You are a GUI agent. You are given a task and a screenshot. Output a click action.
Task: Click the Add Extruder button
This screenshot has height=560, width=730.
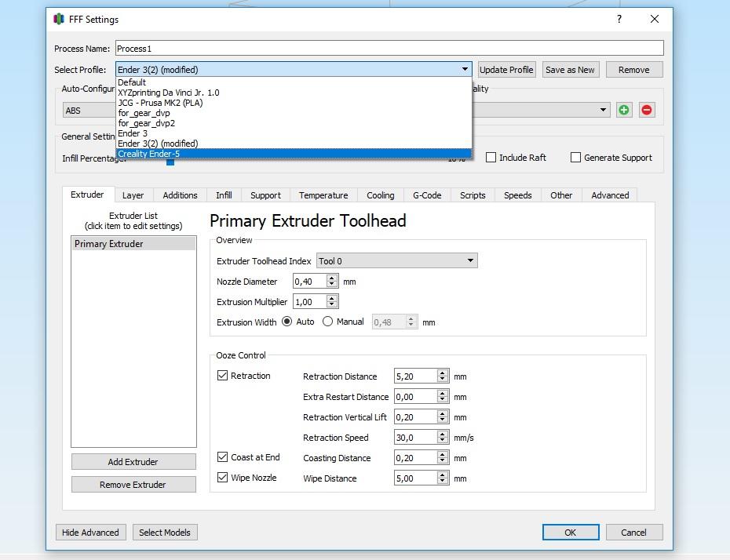pos(133,462)
